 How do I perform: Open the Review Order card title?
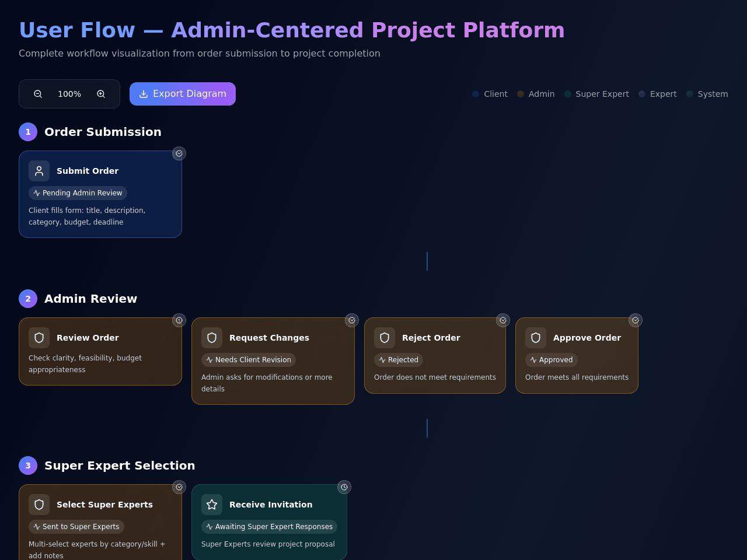(x=88, y=338)
